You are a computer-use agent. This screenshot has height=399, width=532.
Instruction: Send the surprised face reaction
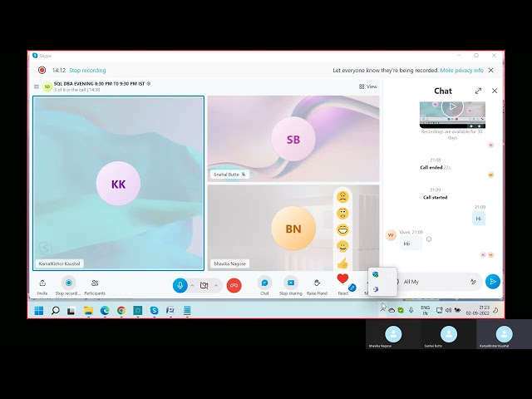click(342, 214)
